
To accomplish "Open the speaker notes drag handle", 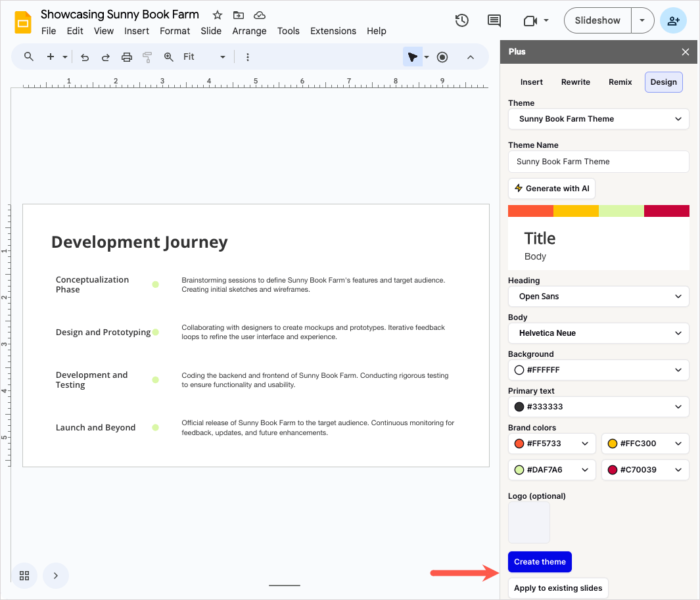I will click(285, 586).
